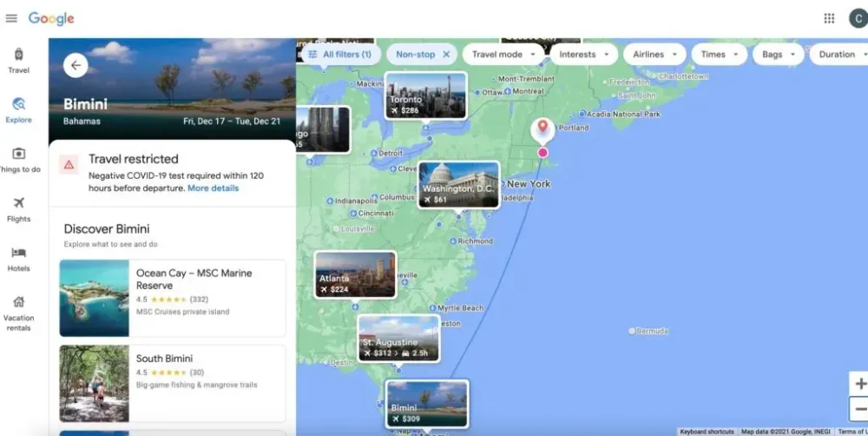The image size is (868, 436).
Task: Click Ocean Cay rating 4.5 (332)
Action: [x=172, y=299]
